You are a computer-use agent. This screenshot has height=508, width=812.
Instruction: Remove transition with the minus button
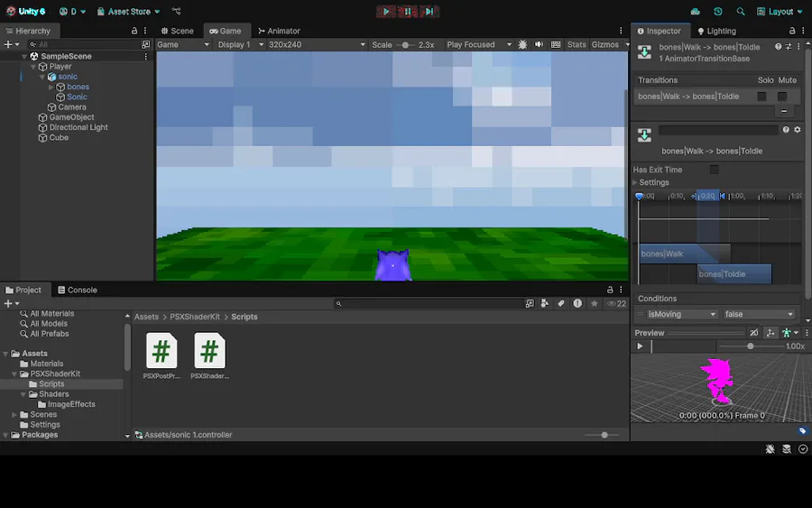pos(784,111)
